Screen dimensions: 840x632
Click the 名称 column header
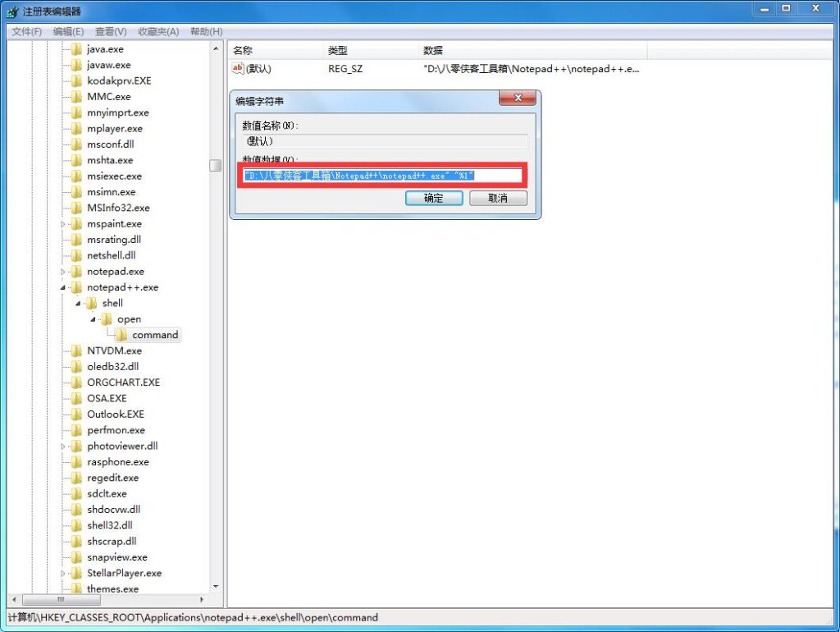pos(276,50)
